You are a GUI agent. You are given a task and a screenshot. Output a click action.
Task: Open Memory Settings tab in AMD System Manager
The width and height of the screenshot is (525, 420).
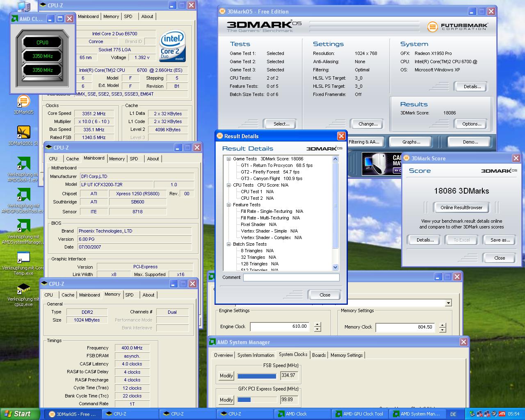pos(347,355)
